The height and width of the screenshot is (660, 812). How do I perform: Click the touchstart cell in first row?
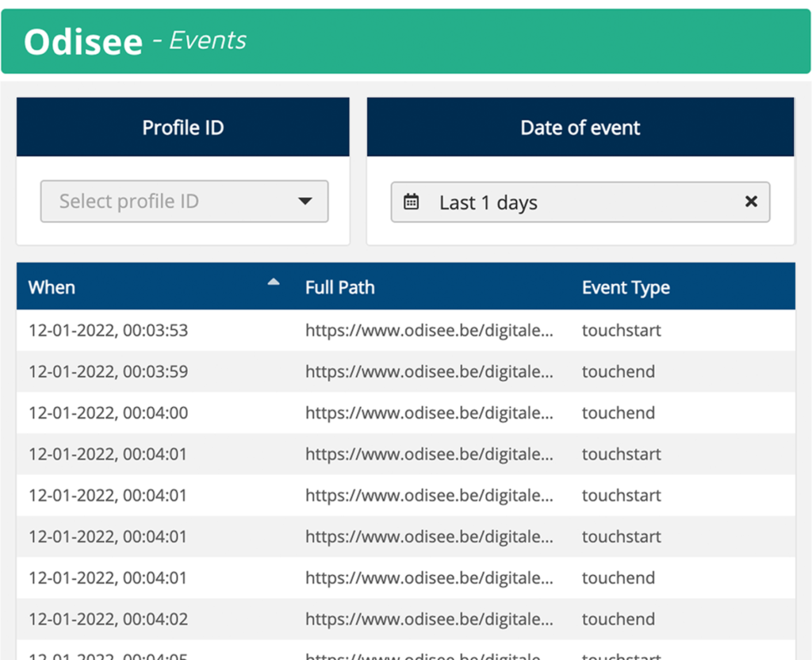pos(622,330)
